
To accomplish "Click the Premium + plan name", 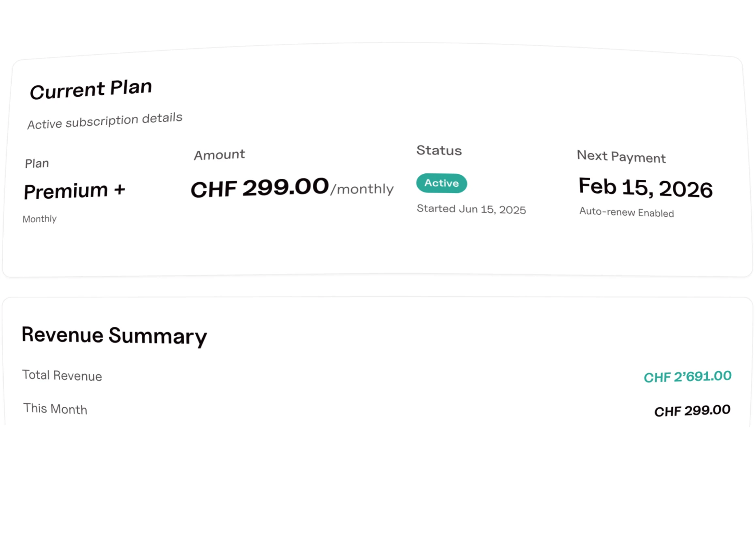I will tap(75, 190).
